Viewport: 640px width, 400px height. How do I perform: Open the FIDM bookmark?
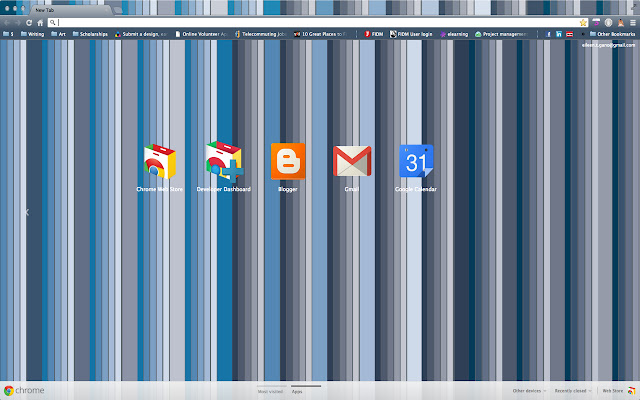pos(373,34)
